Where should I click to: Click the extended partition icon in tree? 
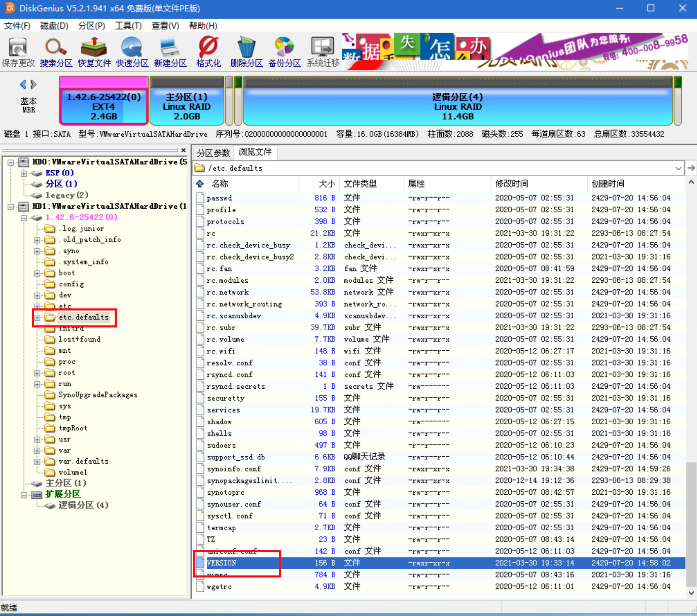tap(37, 494)
